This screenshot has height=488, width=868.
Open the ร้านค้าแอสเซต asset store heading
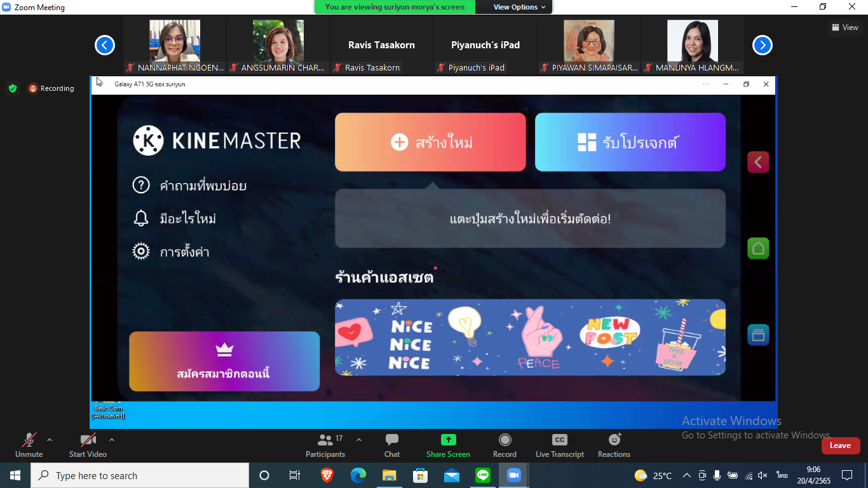[x=384, y=277]
